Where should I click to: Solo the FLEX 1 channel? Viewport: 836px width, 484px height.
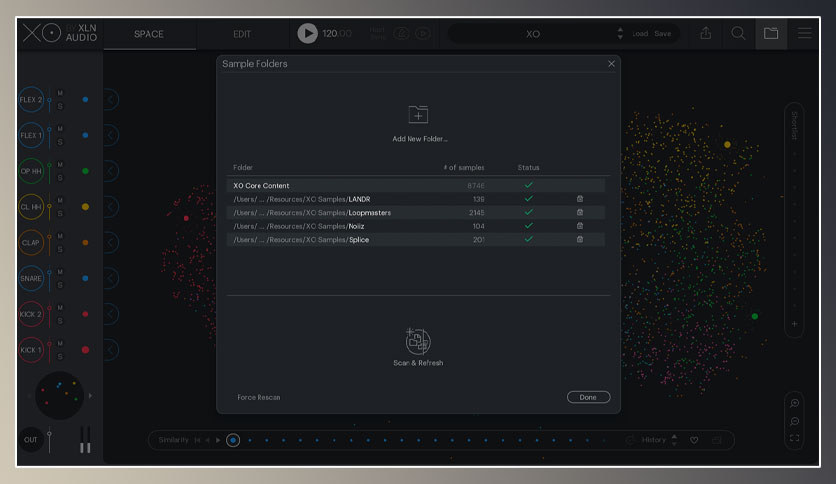pyautogui.click(x=60, y=142)
